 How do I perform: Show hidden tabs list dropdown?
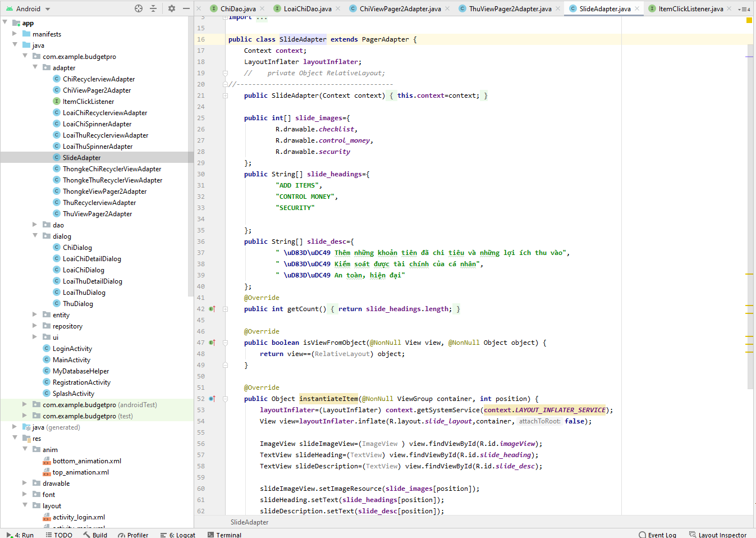pyautogui.click(x=744, y=9)
